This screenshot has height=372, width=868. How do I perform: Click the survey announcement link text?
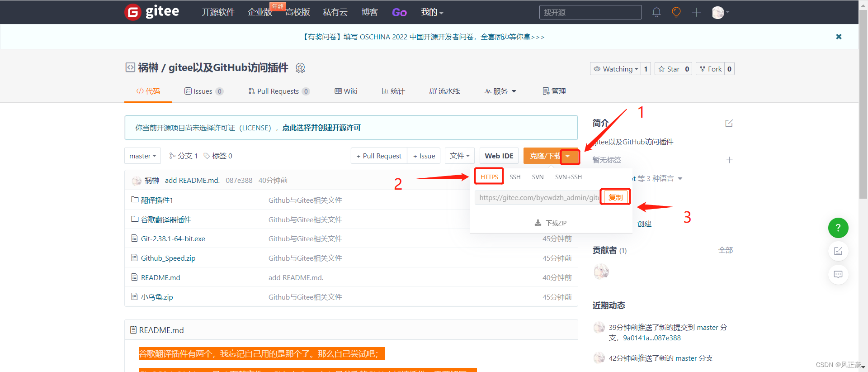423,37
